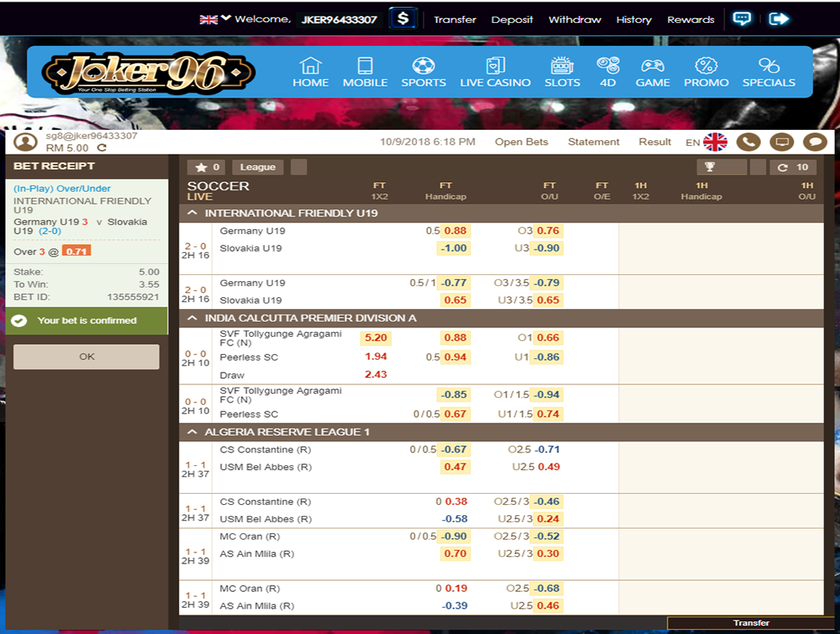Open the Deposit menu item
Image resolution: width=840 pixels, height=634 pixels.
(512, 19)
